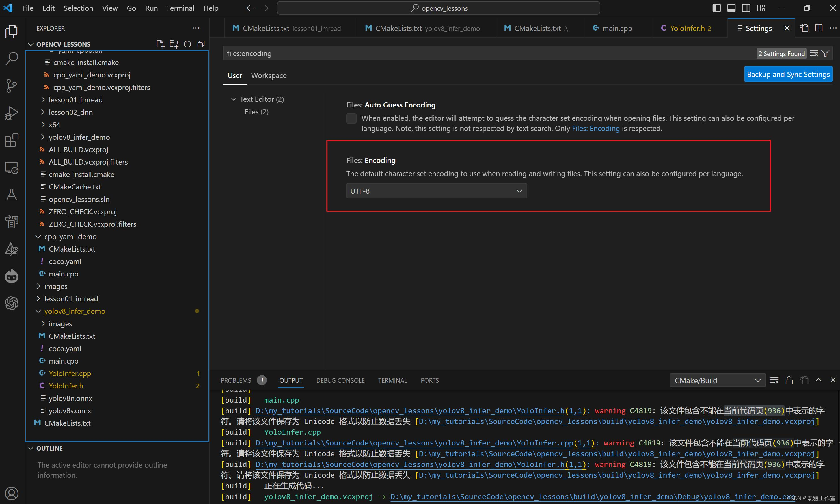Open the Extensions view
Screen dimensions: 840x504
(x=12, y=140)
